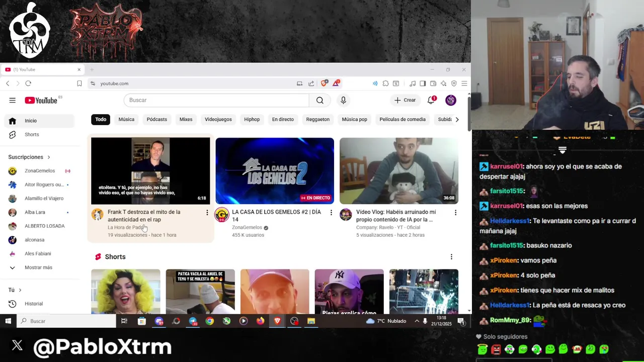
Task: Open Brave Wallet icon in toolbar
Action: tap(433, 83)
